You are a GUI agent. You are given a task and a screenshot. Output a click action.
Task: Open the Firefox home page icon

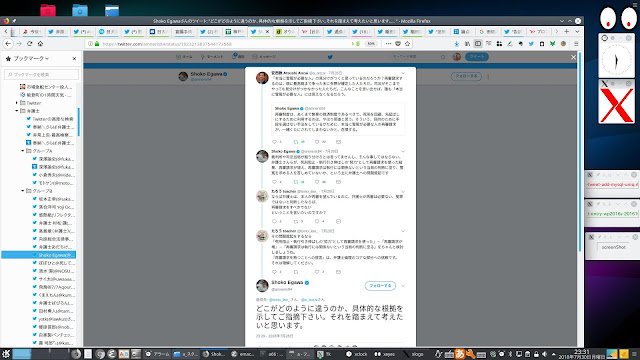40,43
